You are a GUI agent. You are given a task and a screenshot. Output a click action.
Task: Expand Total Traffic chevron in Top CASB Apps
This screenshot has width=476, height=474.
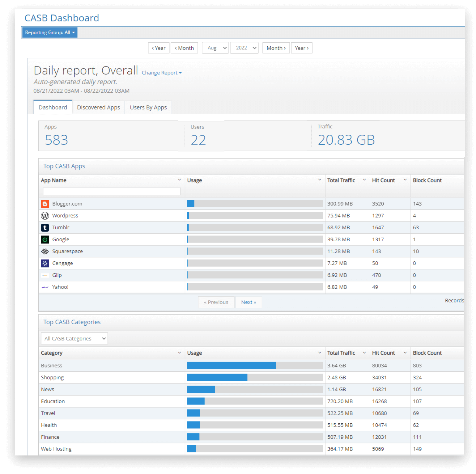coord(364,180)
